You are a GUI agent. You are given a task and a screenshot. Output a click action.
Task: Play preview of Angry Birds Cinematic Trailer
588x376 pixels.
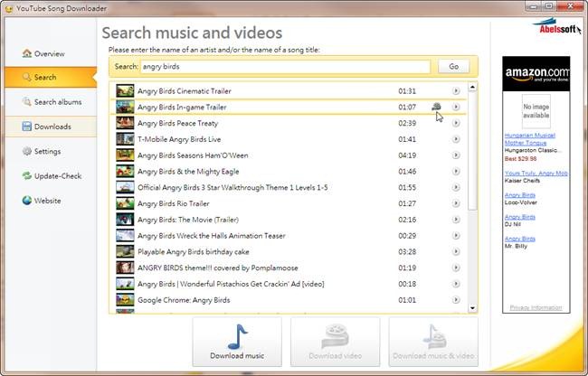pos(456,91)
